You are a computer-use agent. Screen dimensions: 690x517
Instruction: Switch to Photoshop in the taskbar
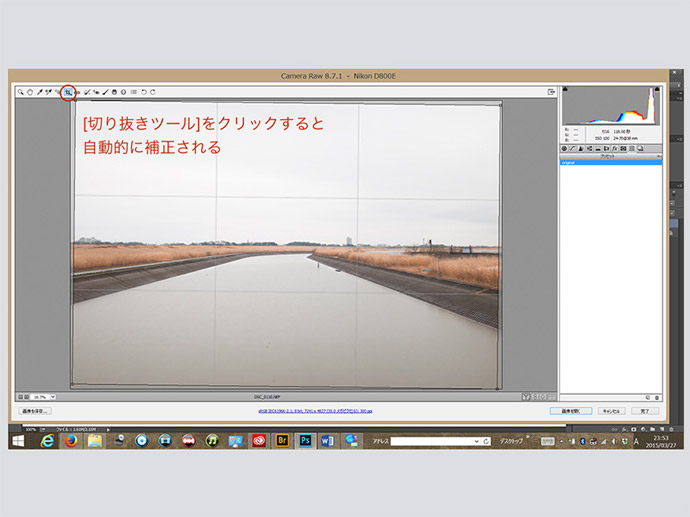[305, 440]
